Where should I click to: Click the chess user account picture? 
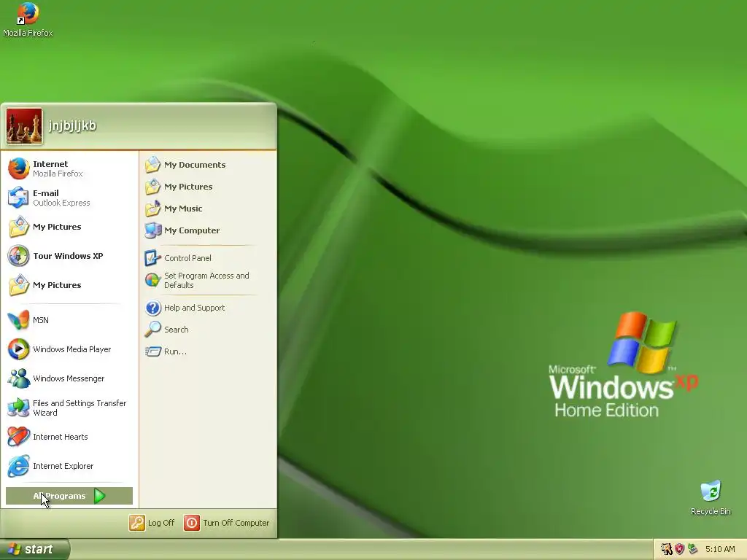click(24, 126)
